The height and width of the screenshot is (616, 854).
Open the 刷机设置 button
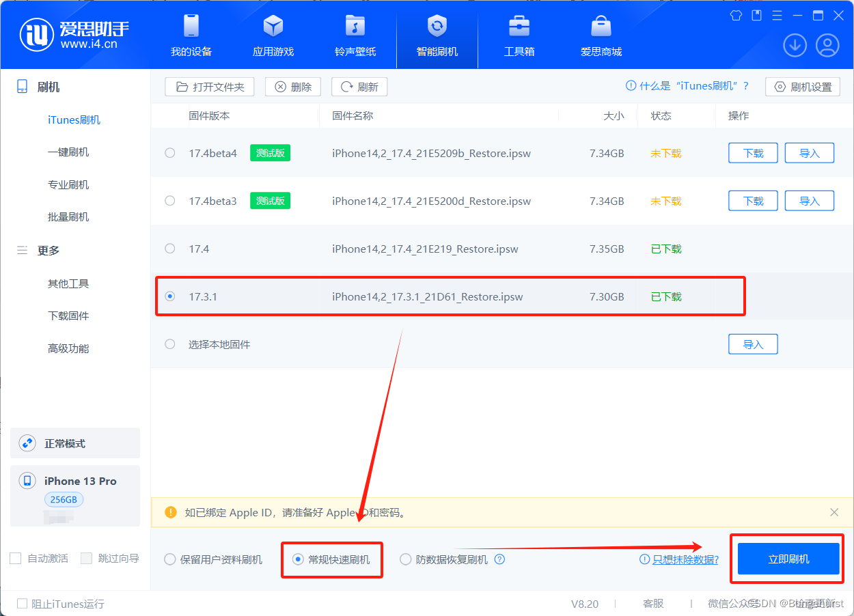click(803, 87)
